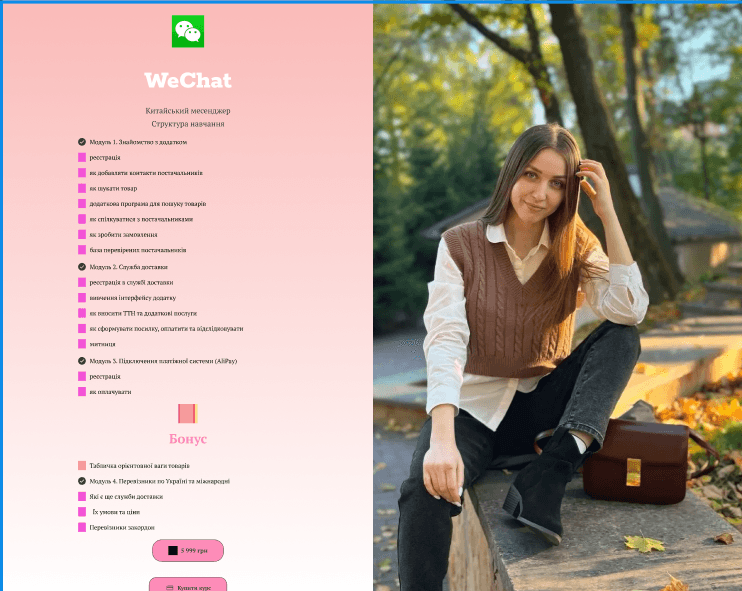Click the card icon in 'Купити курс' button

coord(169,588)
